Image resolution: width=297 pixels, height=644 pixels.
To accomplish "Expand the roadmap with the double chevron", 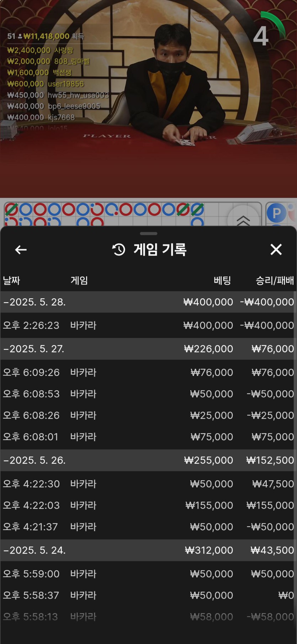I will coord(243,220).
